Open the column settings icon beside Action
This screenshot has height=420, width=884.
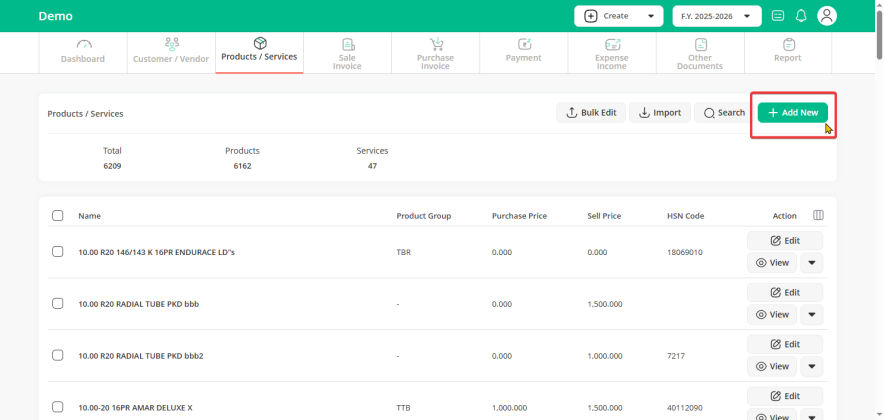pyautogui.click(x=818, y=215)
